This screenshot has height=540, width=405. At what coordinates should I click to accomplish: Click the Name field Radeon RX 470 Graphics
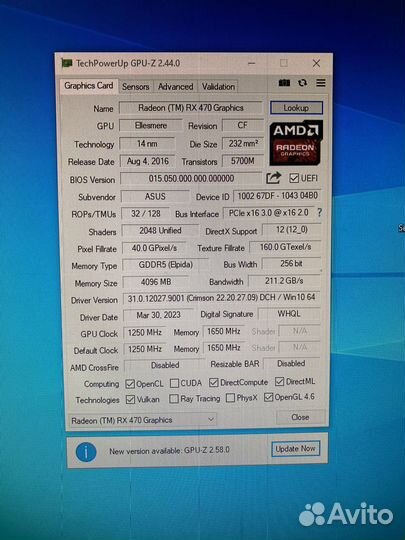[x=191, y=108]
